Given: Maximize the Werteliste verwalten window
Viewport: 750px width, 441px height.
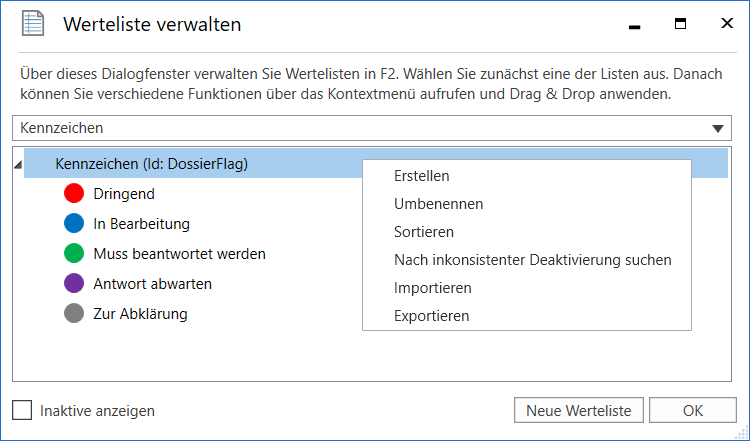Looking at the screenshot, I should [680, 24].
